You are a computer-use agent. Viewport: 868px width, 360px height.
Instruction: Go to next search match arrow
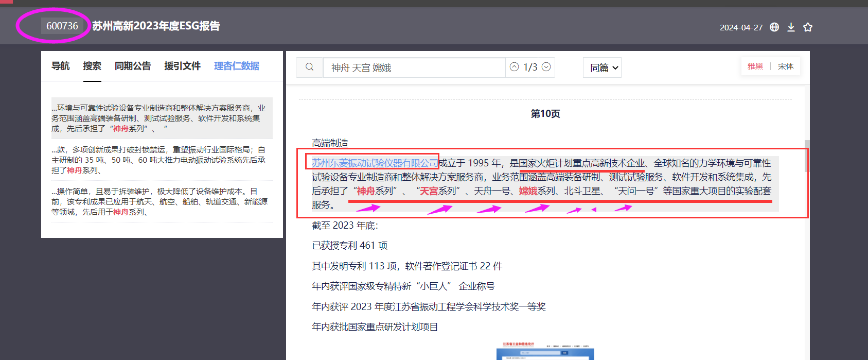pos(546,67)
